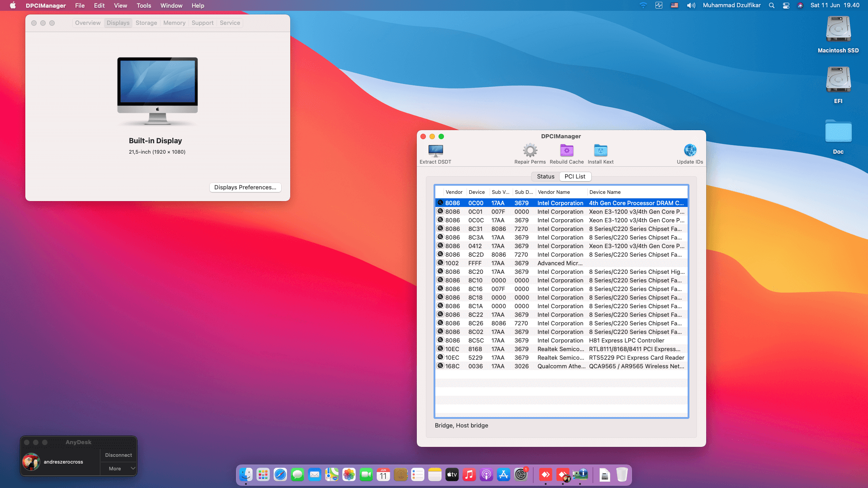Select the 4th Gen Core Processor DRAM row
868x488 pixels.
tap(561, 203)
